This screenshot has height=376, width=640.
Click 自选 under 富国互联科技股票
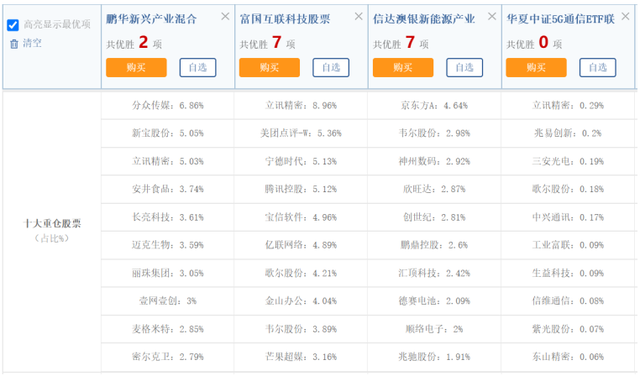tap(331, 67)
